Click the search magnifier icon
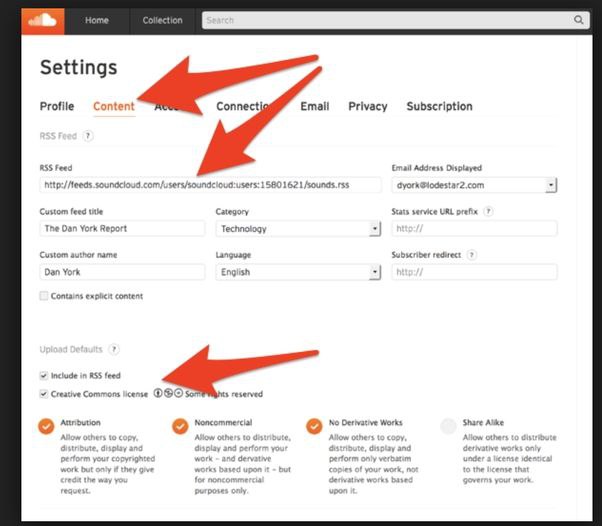602x526 pixels. tap(579, 20)
